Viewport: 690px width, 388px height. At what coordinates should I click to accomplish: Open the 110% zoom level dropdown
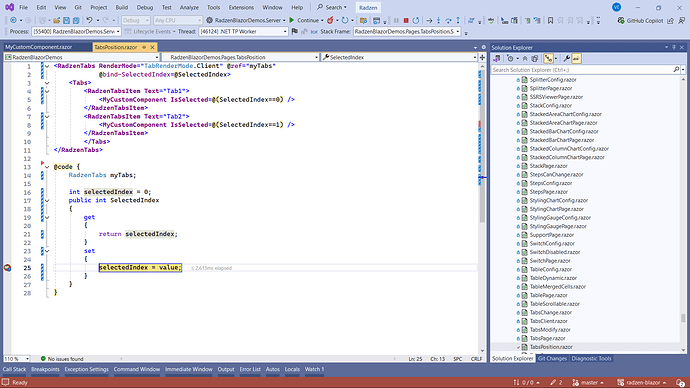coord(17,359)
